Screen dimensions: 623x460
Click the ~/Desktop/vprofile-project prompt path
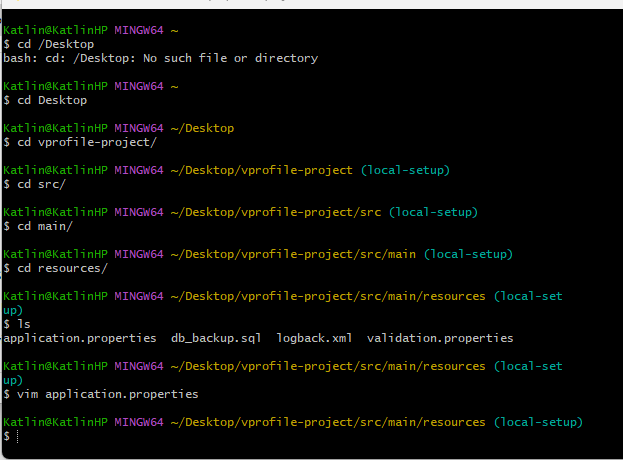pyautogui.click(x=262, y=170)
